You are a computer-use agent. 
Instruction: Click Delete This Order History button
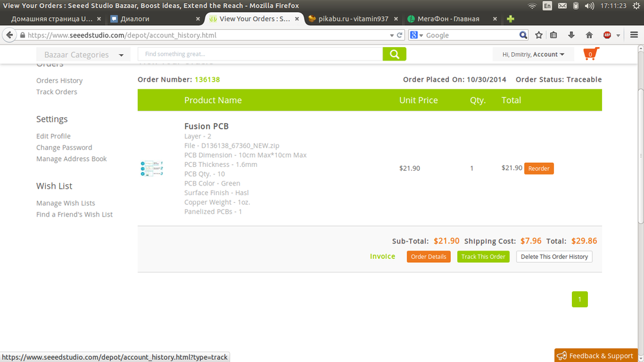(x=554, y=256)
